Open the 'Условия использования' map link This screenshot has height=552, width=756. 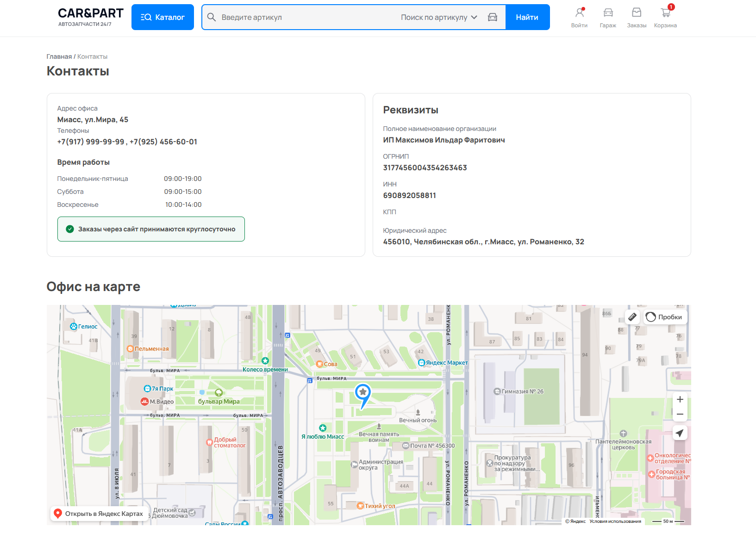[615, 521]
